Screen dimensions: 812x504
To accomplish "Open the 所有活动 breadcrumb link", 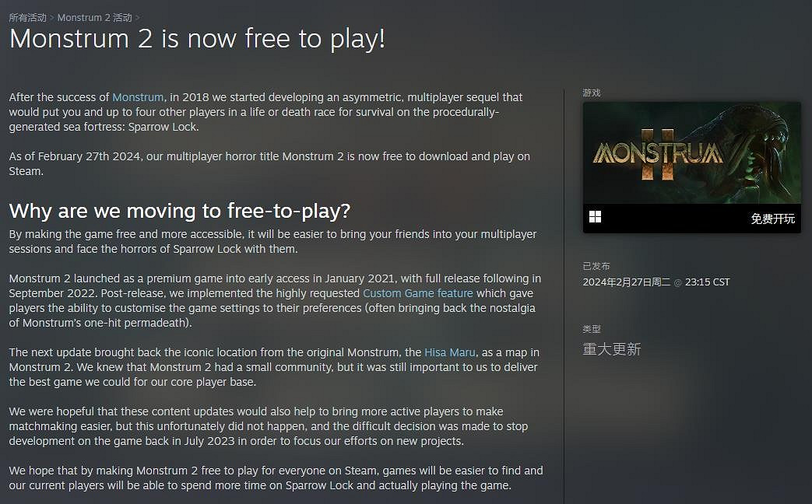I will click(27, 18).
